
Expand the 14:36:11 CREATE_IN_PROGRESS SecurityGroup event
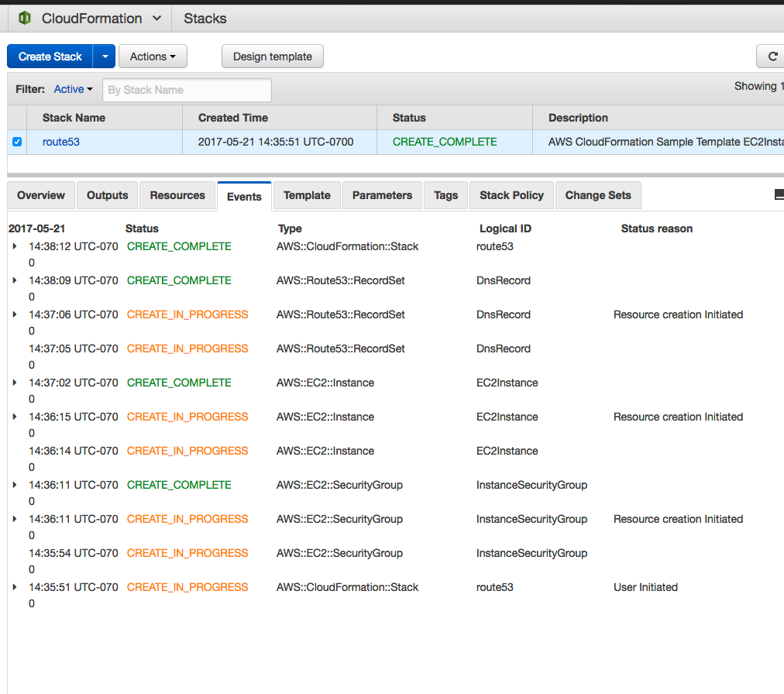(x=15, y=519)
